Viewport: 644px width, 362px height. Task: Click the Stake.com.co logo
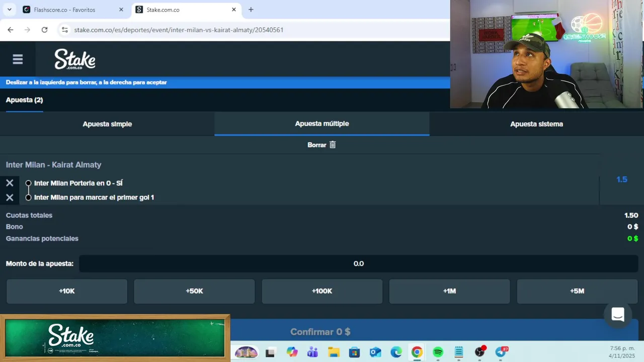(x=75, y=59)
